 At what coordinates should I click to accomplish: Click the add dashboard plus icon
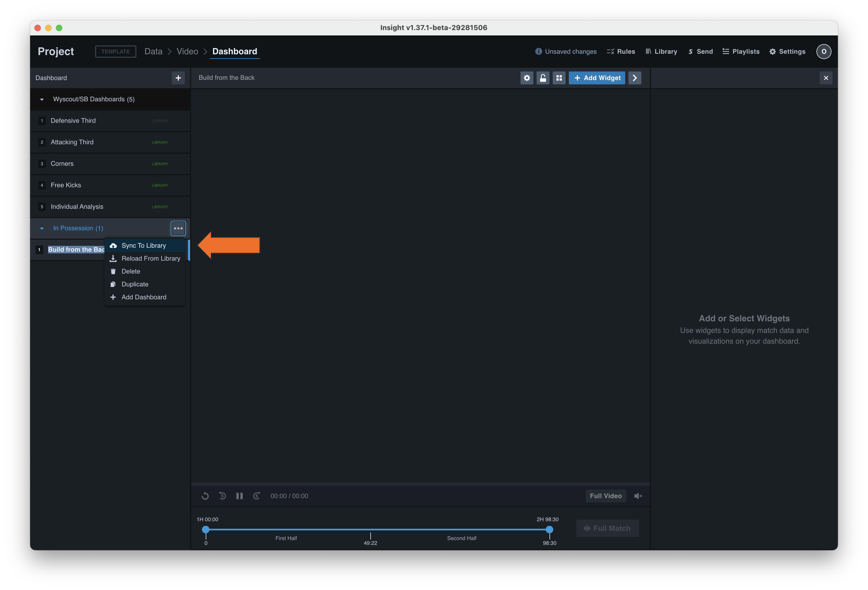coord(178,78)
